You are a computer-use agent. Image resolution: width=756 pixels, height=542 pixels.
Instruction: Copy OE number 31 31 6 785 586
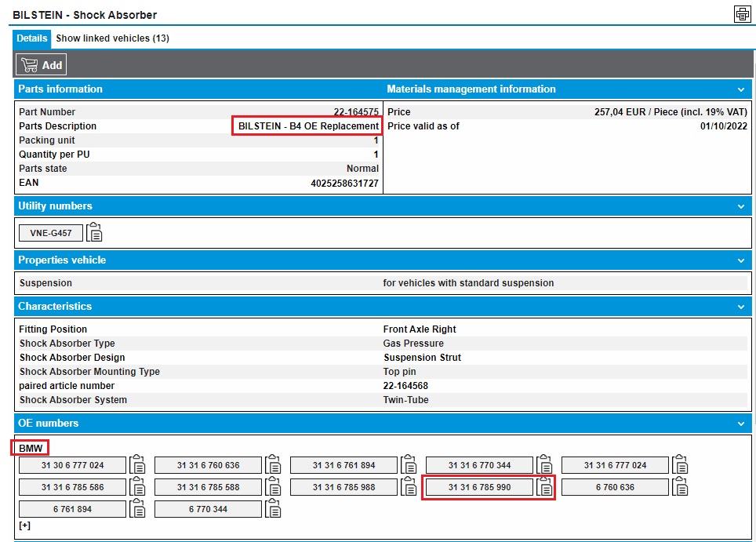pos(137,486)
